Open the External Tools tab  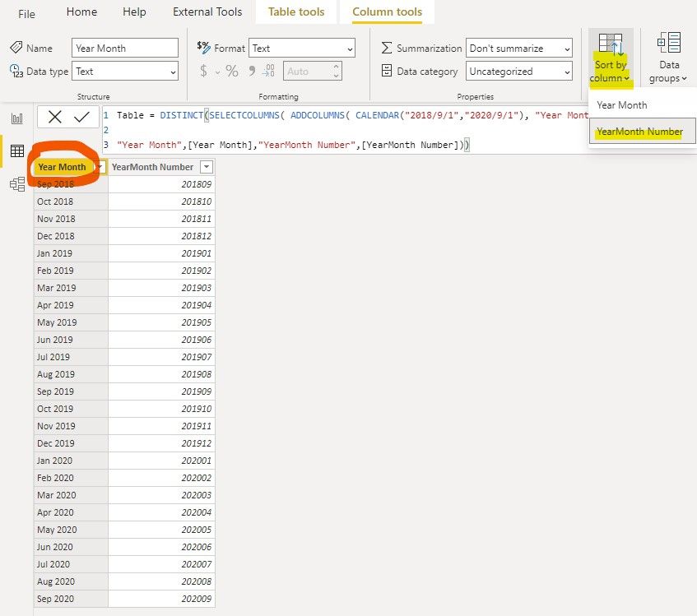pos(207,12)
